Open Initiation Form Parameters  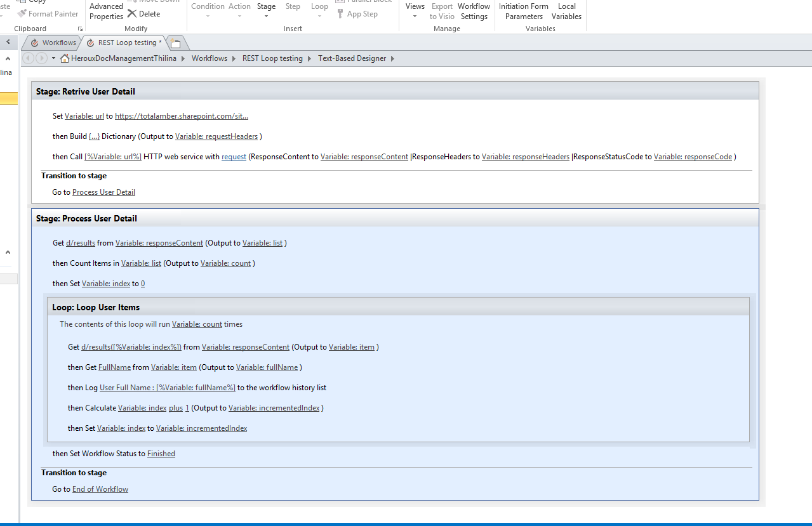[x=523, y=11]
